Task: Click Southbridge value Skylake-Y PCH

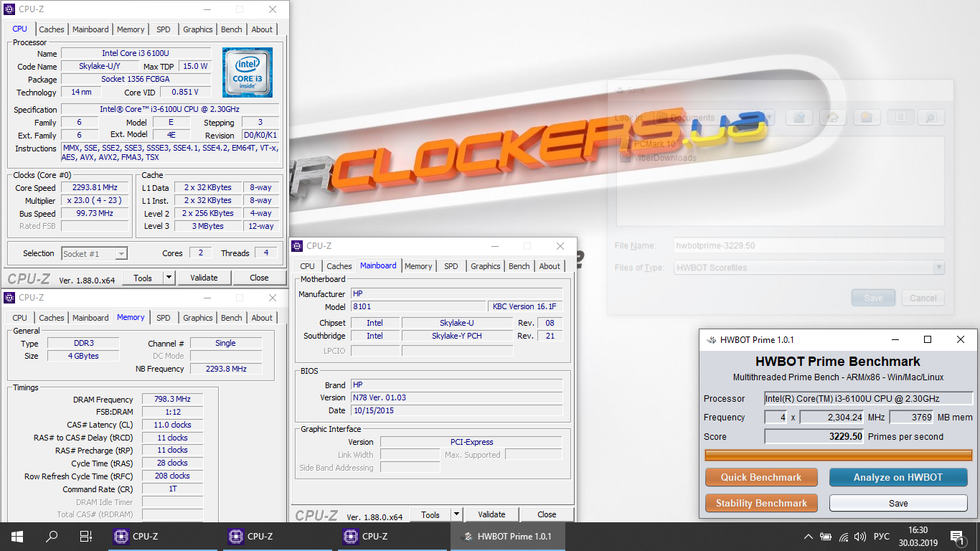Action: click(457, 336)
